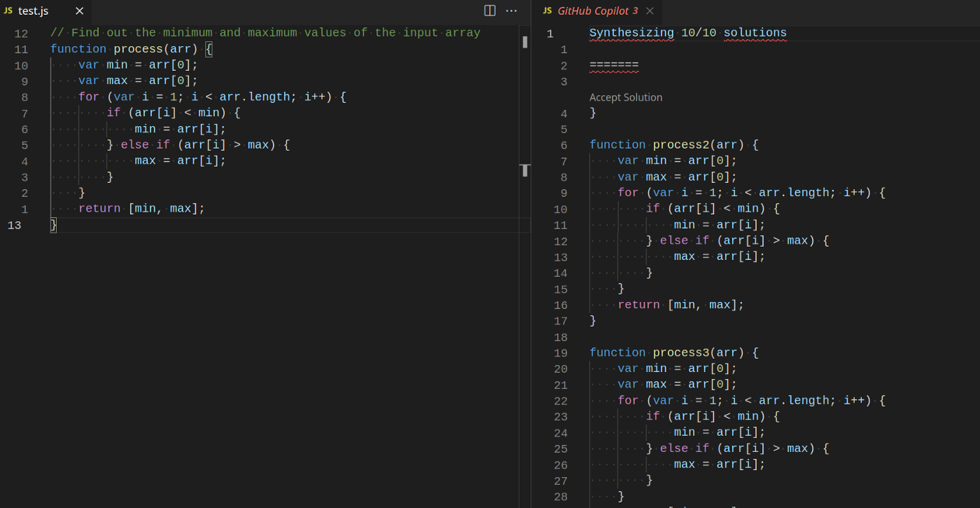Click 'function process2(arr) {' in Copilot panel

point(674,145)
